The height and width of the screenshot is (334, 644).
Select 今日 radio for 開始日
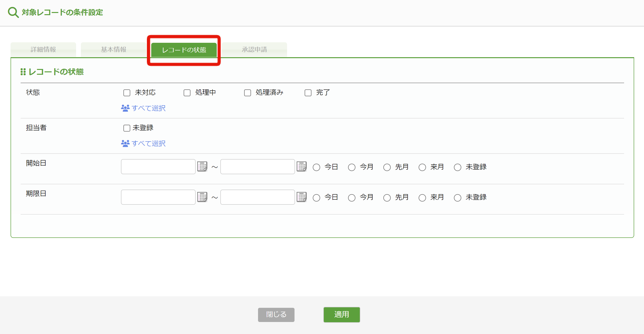click(317, 167)
